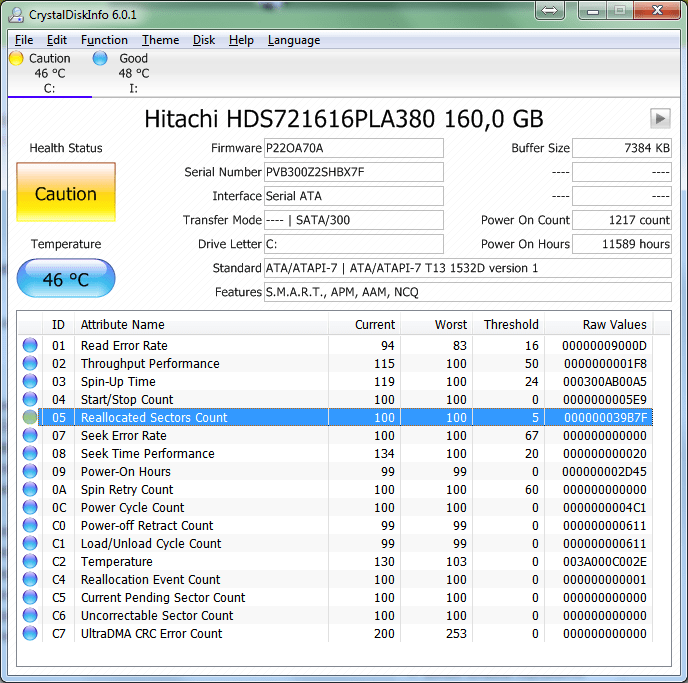Click the Current column header
The height and width of the screenshot is (683, 688).
[365, 325]
